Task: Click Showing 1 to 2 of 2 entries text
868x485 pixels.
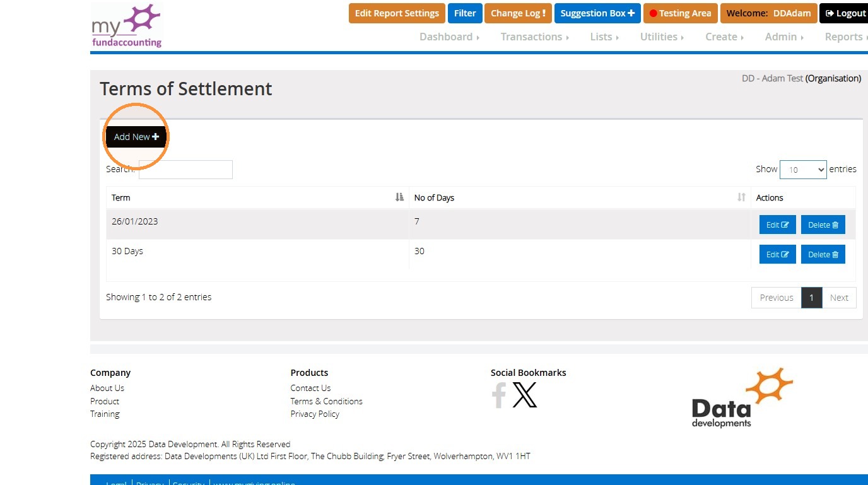Action: click(x=159, y=297)
